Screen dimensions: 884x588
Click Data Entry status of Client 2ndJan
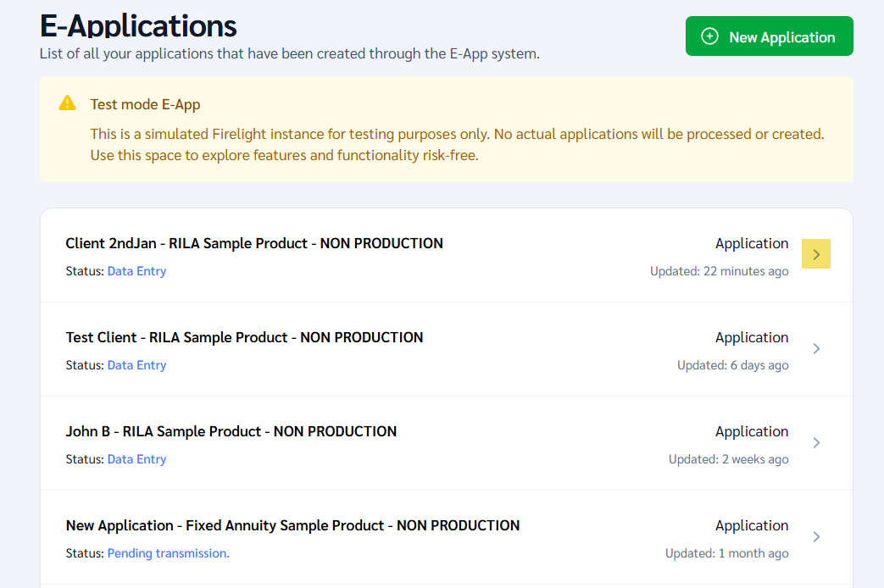136,271
